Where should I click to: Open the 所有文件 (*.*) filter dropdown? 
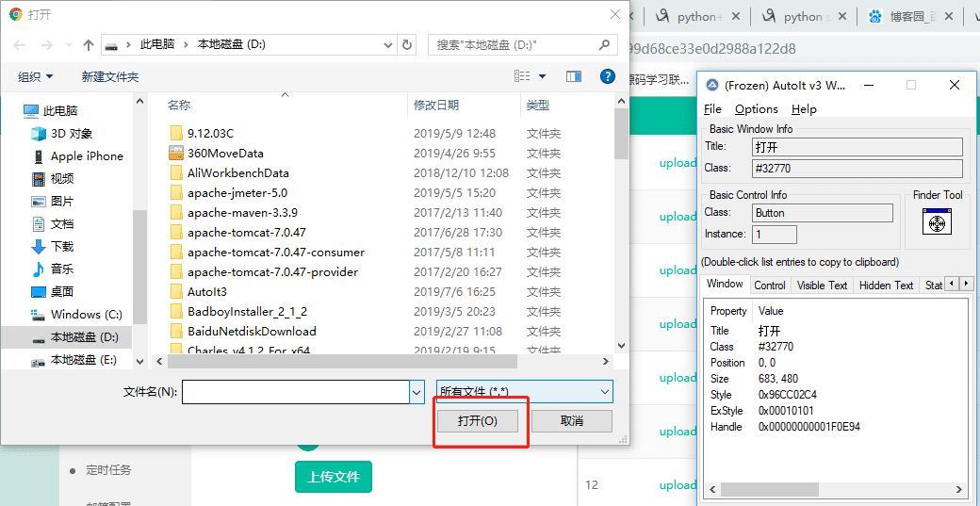click(524, 392)
